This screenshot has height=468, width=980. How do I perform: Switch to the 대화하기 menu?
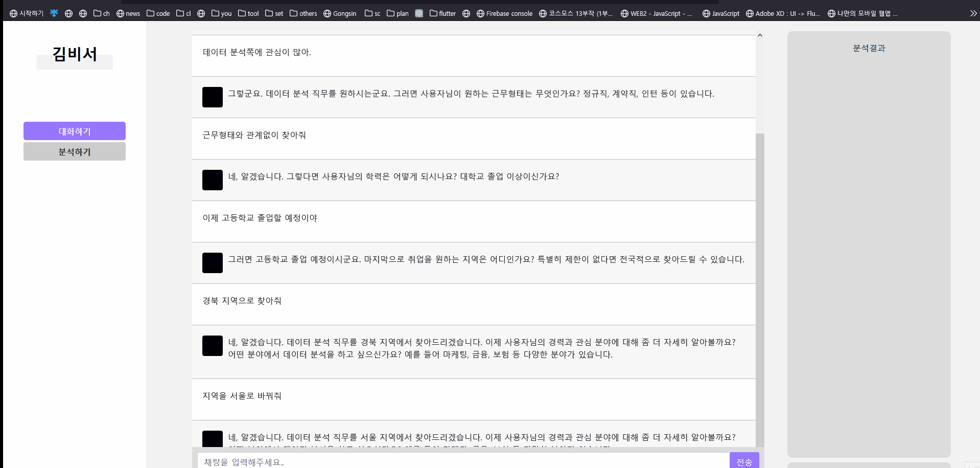pos(75,131)
